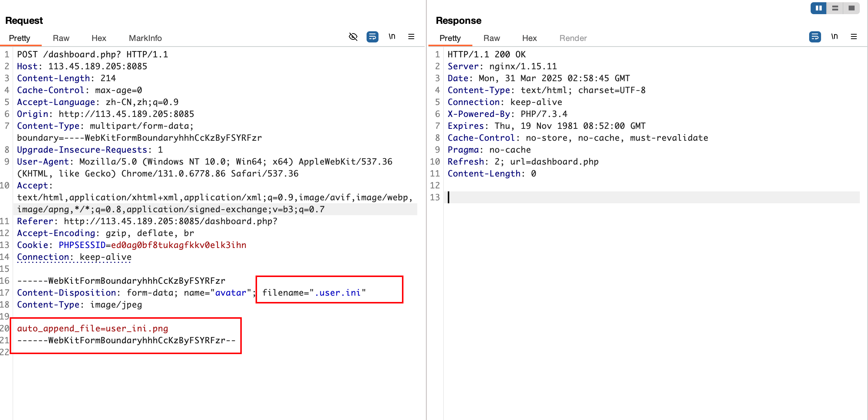The height and width of the screenshot is (420, 868).
Task: Click the Response Pretty tab
Action: [450, 38]
